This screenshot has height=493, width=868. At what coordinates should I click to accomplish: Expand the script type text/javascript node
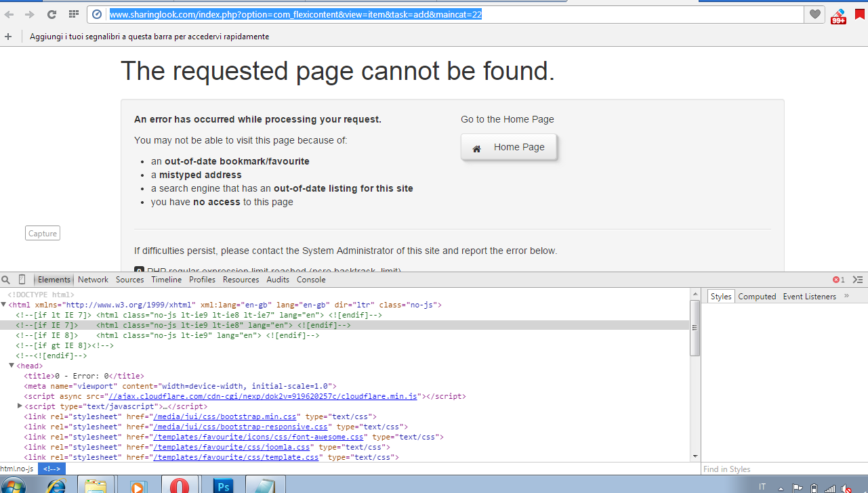click(x=20, y=406)
